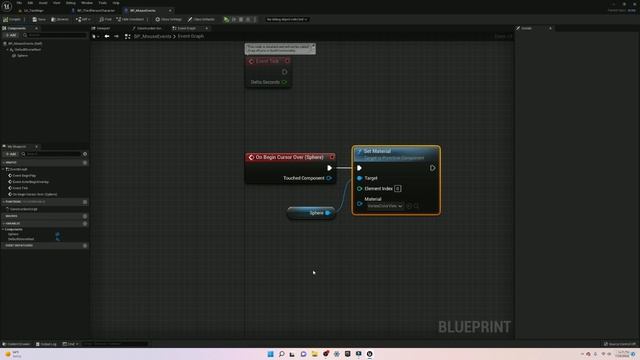640x360 pixels.
Task: Click the Browse button in the toolbar
Action: [x=60, y=19]
